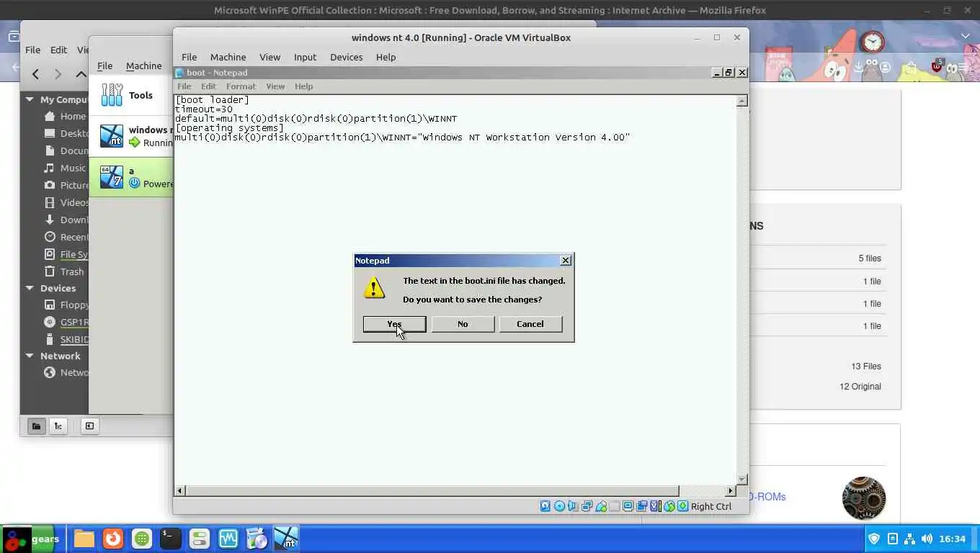Open the VirtualBox Devices menu

pos(346,57)
